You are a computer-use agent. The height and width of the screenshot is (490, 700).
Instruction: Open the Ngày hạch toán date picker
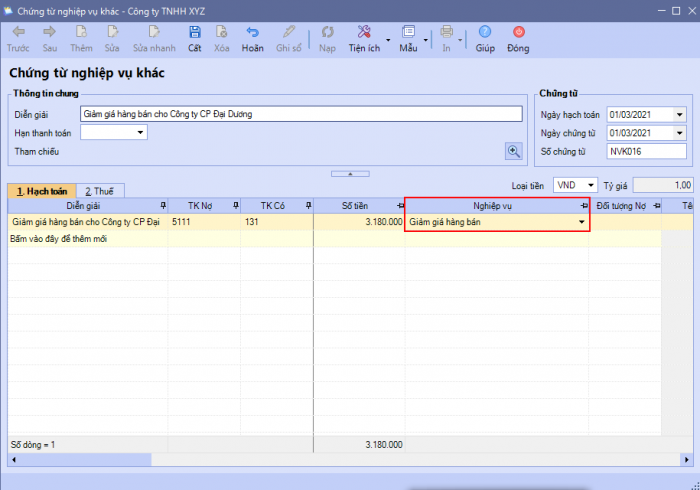[x=680, y=114]
